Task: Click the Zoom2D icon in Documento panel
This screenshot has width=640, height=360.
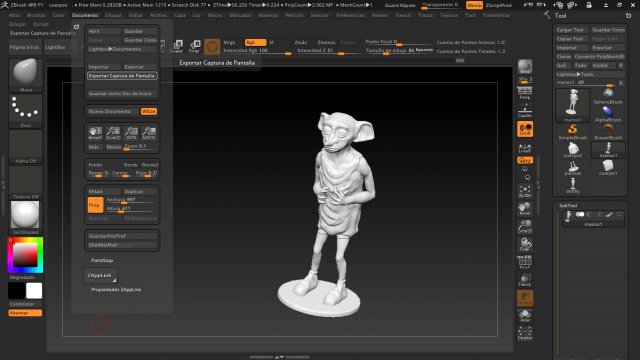Action: click(x=113, y=133)
